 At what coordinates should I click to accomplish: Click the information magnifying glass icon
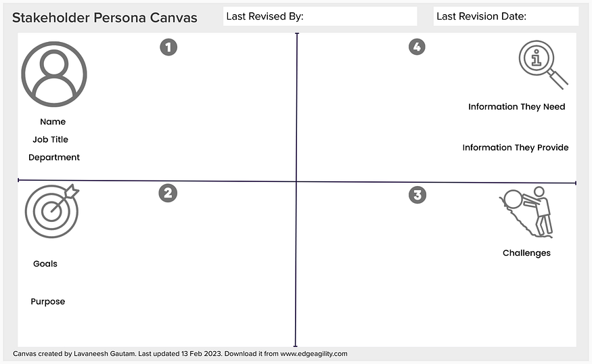tap(542, 64)
